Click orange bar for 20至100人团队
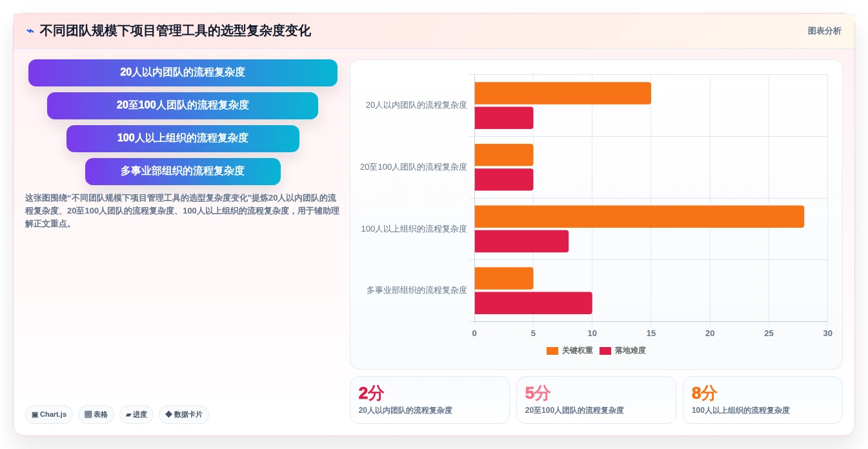Viewport: 868px width, 449px height. click(504, 155)
